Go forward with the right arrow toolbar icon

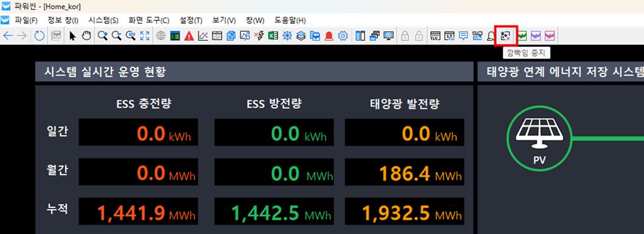[x=22, y=36]
